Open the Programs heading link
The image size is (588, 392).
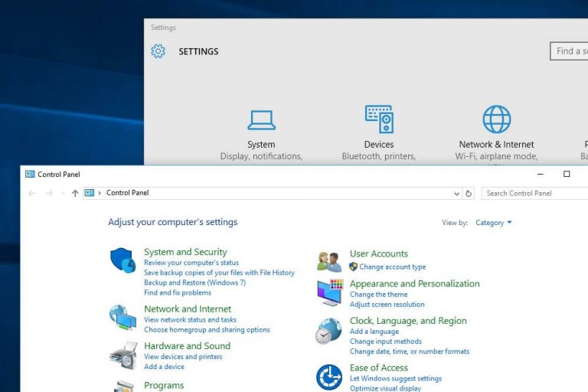click(164, 385)
